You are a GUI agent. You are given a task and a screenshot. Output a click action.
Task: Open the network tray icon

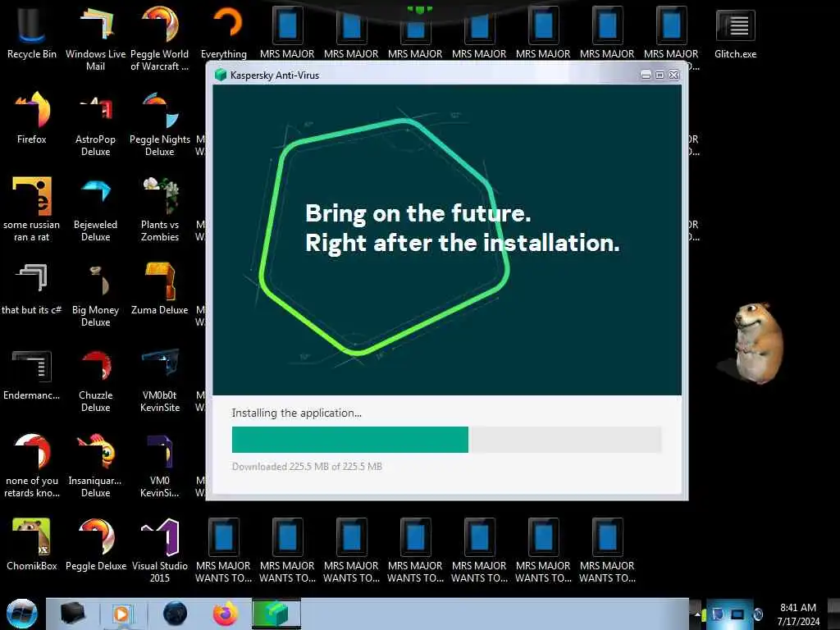pyautogui.click(x=737, y=614)
